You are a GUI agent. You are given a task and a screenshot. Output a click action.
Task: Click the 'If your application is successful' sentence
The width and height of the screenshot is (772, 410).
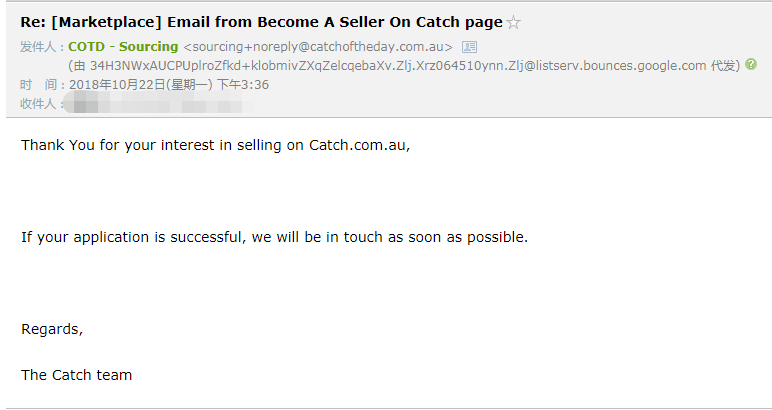[x=273, y=237]
